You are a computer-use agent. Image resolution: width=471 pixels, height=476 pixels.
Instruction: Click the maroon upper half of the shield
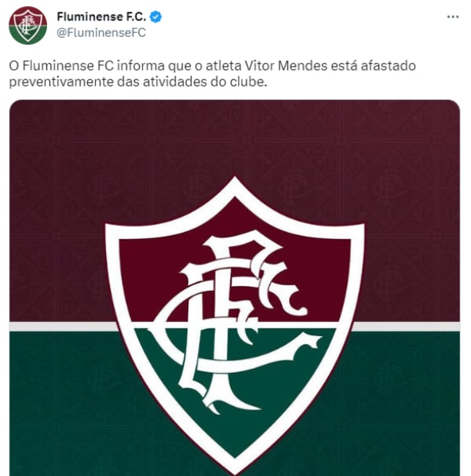click(170, 273)
